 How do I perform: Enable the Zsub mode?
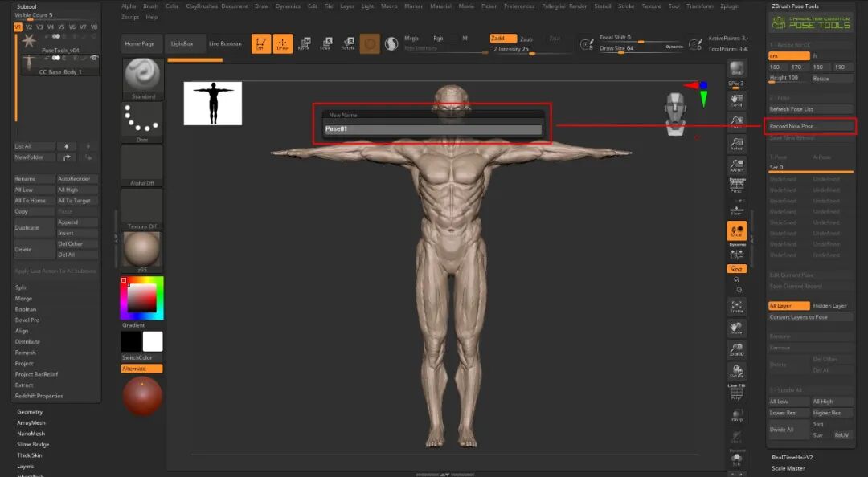(x=526, y=39)
